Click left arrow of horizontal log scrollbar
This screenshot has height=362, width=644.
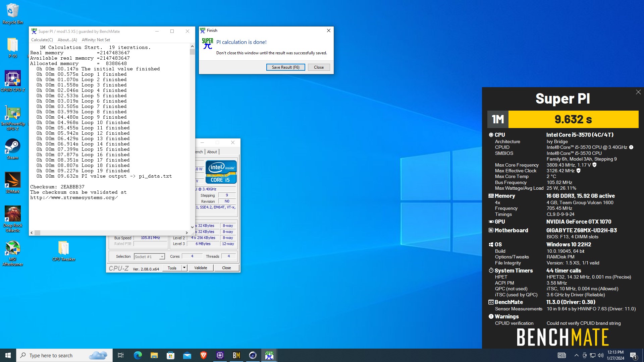coord(32,233)
